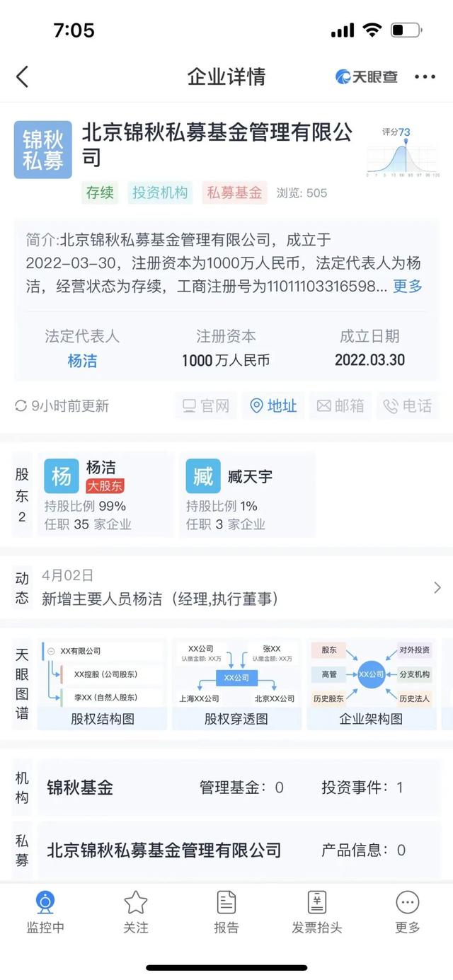Go back using the left arrow
The image size is (453, 980).
(23, 76)
